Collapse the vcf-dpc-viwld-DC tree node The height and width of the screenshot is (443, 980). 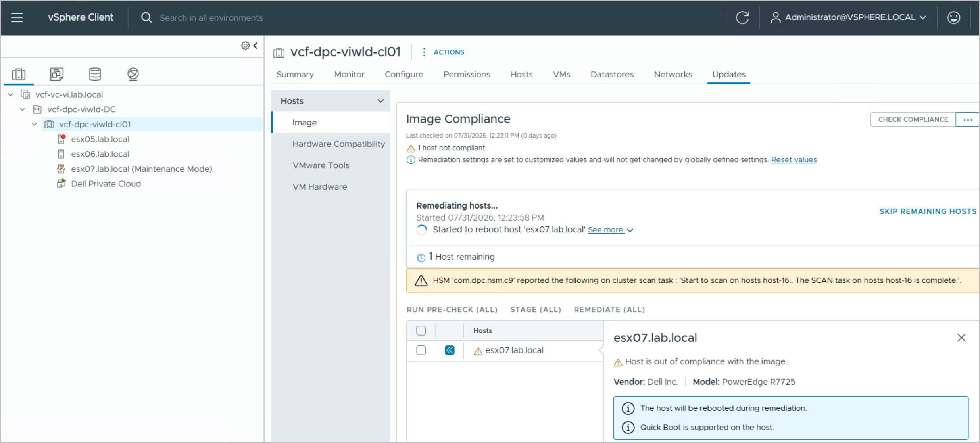pos(23,109)
